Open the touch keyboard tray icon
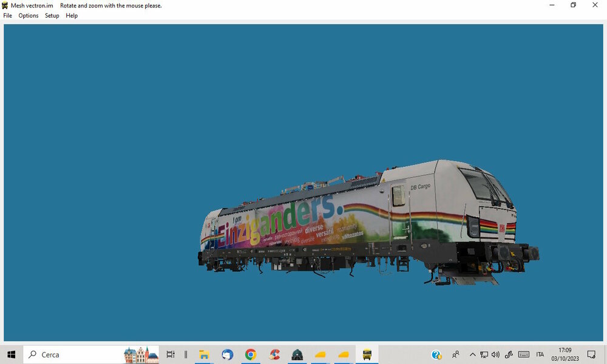This screenshot has width=607, height=364. point(524,354)
